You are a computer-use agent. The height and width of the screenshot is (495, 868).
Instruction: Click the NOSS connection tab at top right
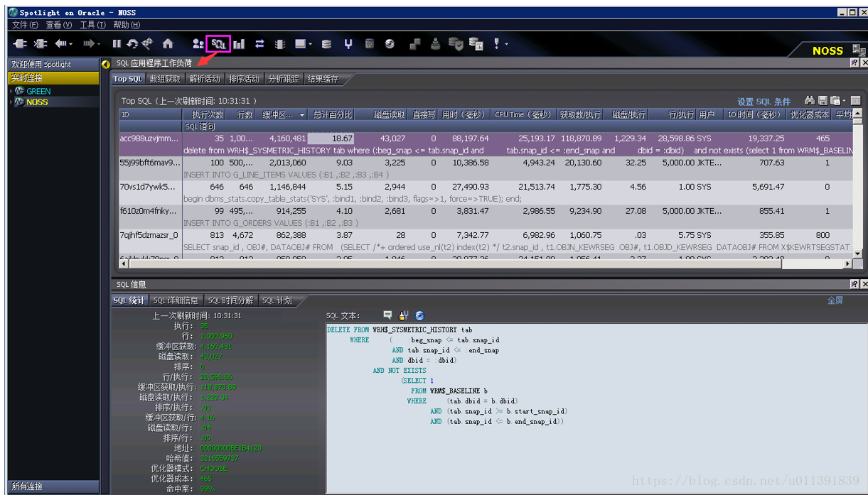(x=827, y=50)
